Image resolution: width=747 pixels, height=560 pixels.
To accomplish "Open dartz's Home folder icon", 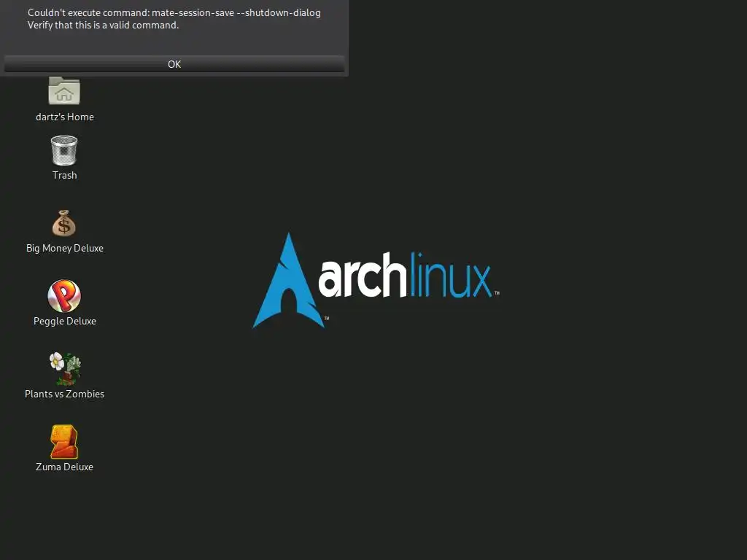I will coord(64,90).
